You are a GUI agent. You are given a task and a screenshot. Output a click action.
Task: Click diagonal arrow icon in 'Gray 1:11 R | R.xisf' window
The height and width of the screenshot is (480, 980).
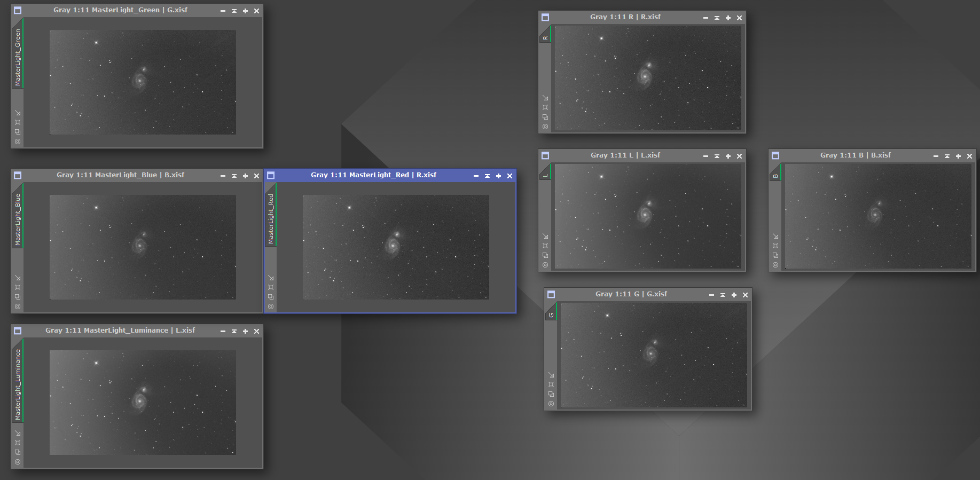[545, 98]
